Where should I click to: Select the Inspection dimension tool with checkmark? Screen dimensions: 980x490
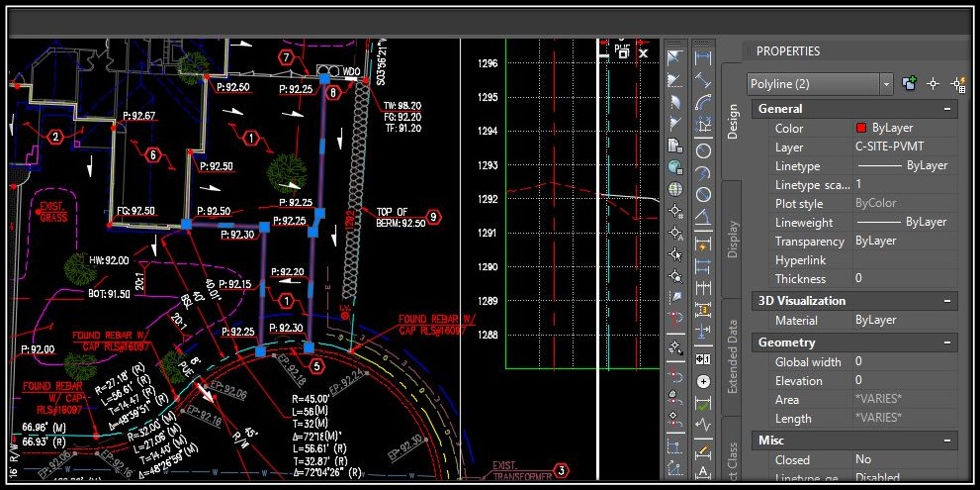click(704, 404)
